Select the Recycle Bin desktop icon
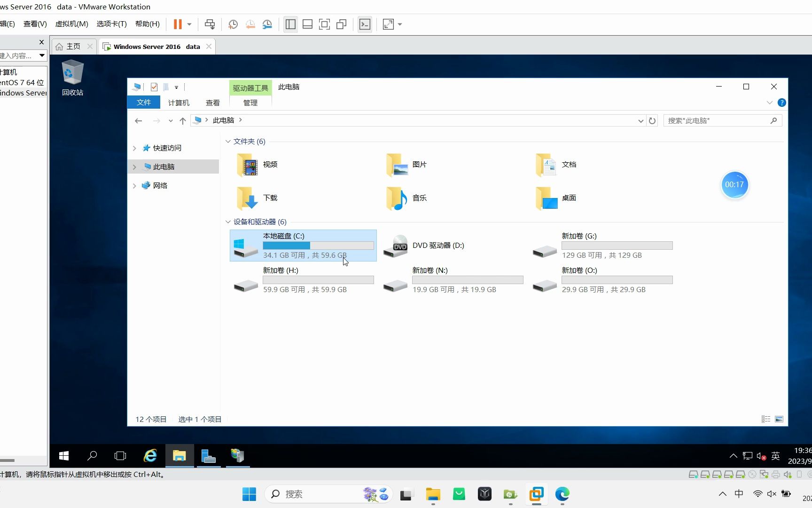 point(72,78)
